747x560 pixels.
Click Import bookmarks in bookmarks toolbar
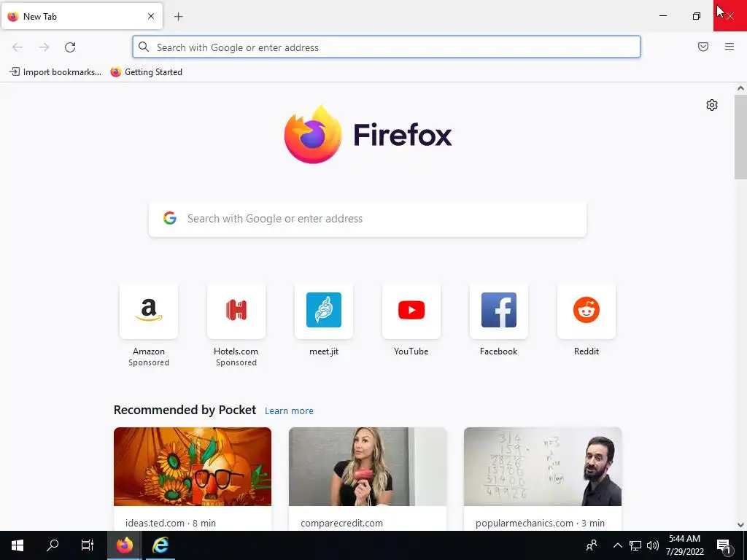55,72
